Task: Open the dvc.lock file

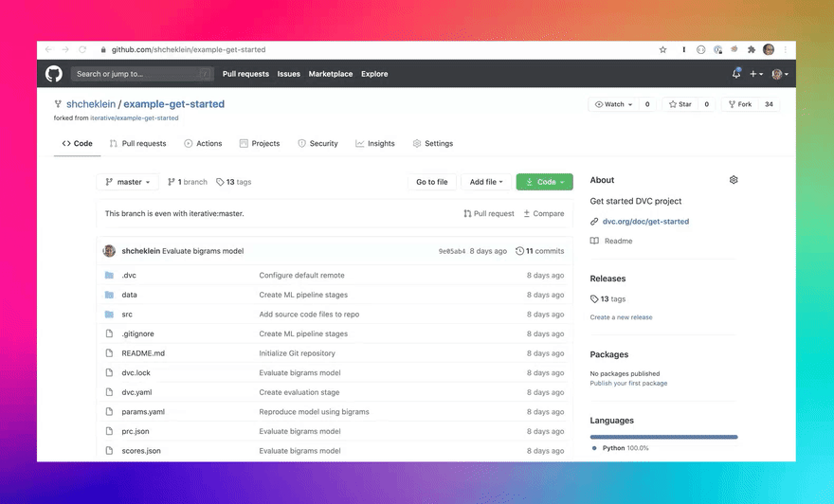Action: click(x=136, y=372)
